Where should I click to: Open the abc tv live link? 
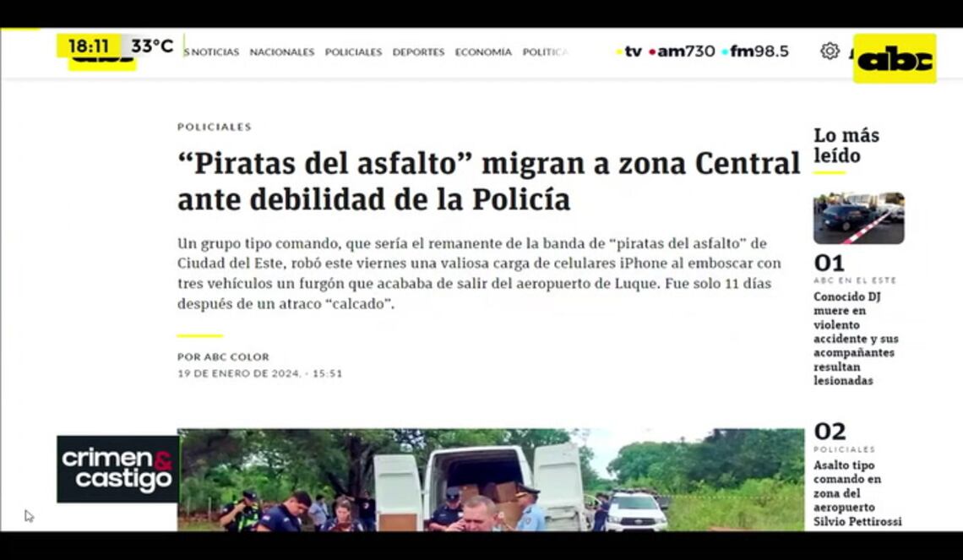point(628,52)
